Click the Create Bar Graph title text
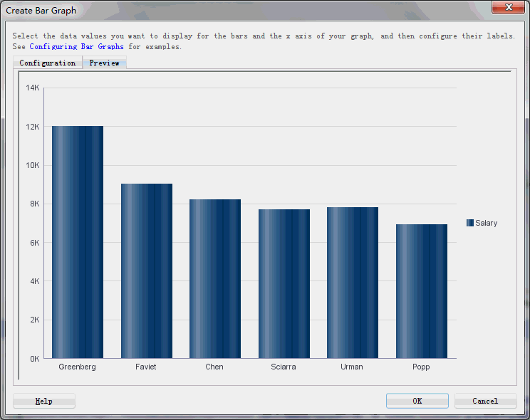The image size is (530, 420). tap(41, 11)
